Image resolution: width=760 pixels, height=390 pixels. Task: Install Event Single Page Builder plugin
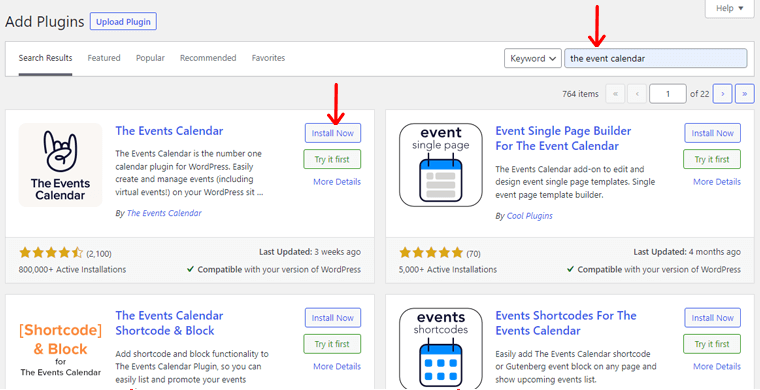(x=712, y=133)
